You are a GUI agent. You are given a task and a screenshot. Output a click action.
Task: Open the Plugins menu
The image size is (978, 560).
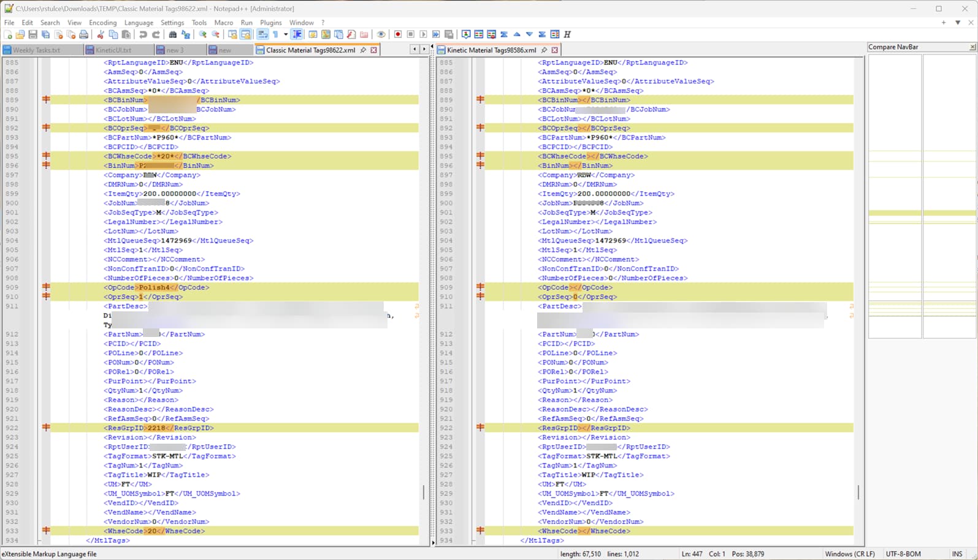(x=270, y=23)
